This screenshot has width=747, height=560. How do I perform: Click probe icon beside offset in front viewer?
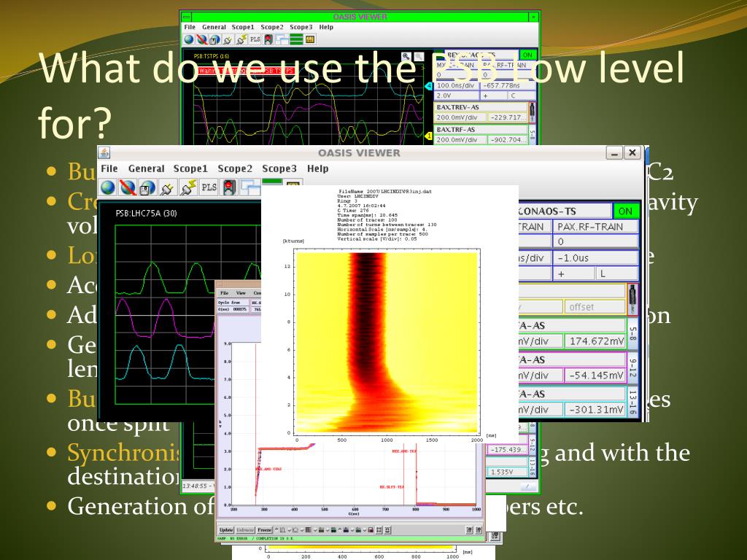click(x=632, y=300)
